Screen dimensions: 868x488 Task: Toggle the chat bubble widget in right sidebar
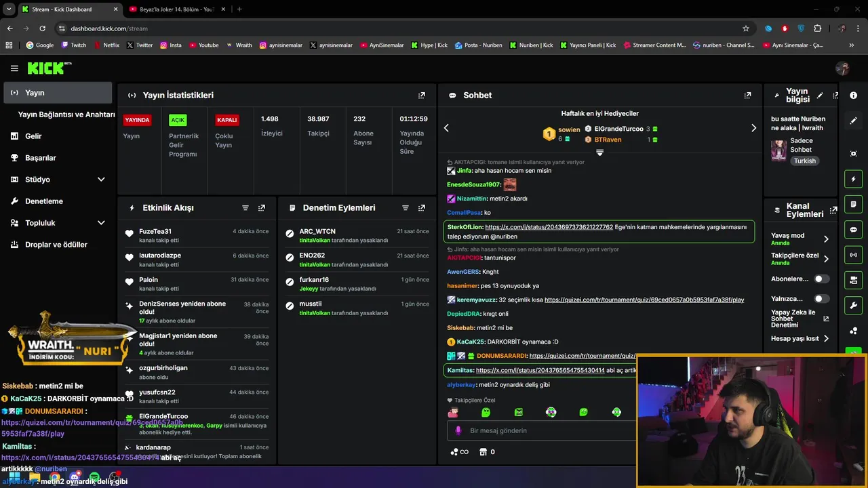pyautogui.click(x=854, y=230)
